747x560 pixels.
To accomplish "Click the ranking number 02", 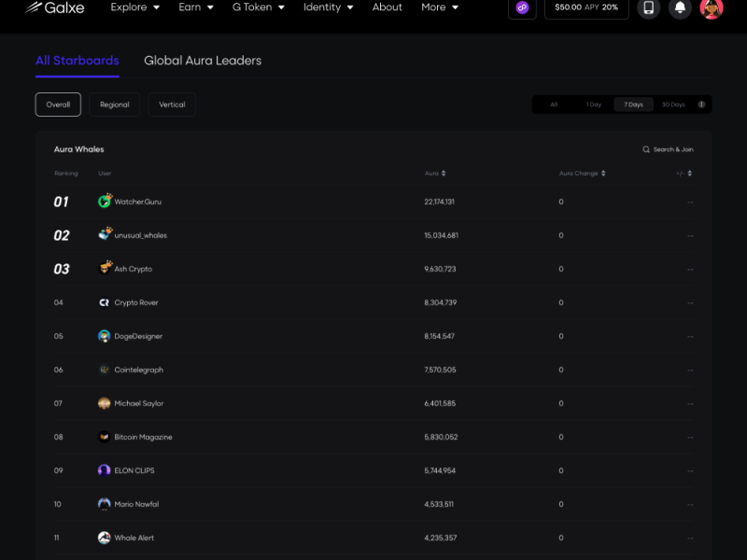I will point(62,235).
